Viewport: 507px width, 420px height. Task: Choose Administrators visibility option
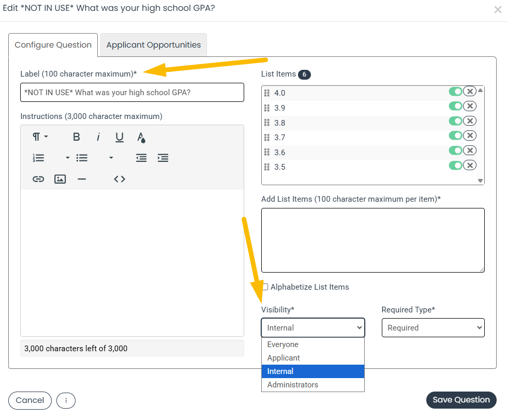point(313,385)
